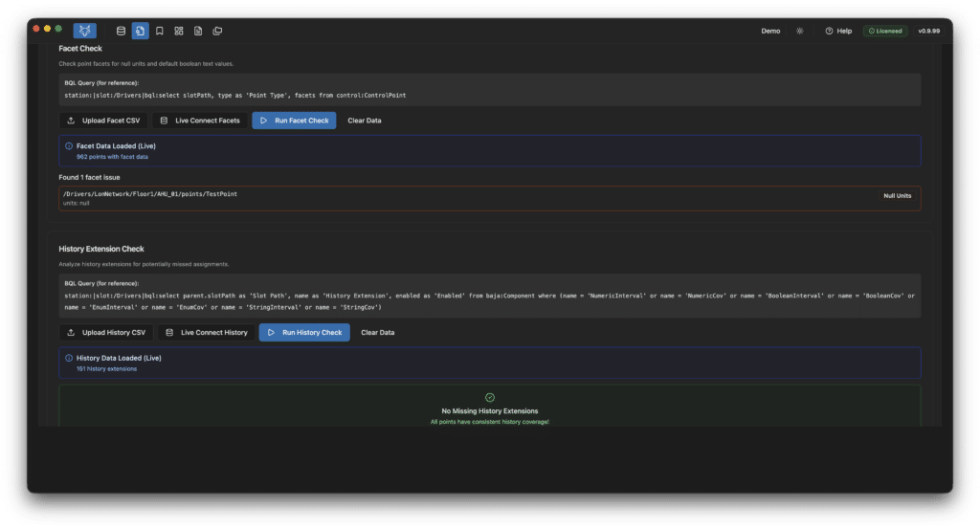Open the document report toolbar icon
Image resolution: width=980 pixels, height=529 pixels.
[x=198, y=31]
